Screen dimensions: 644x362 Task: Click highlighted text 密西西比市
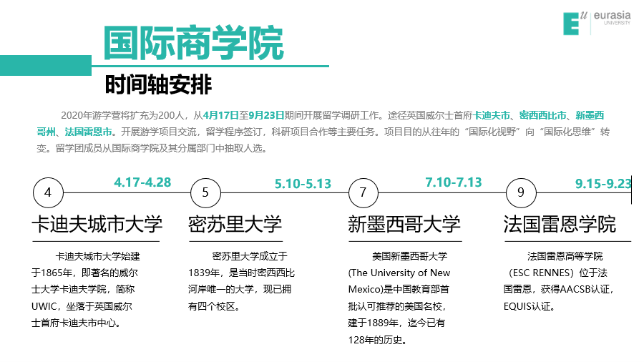(543, 115)
